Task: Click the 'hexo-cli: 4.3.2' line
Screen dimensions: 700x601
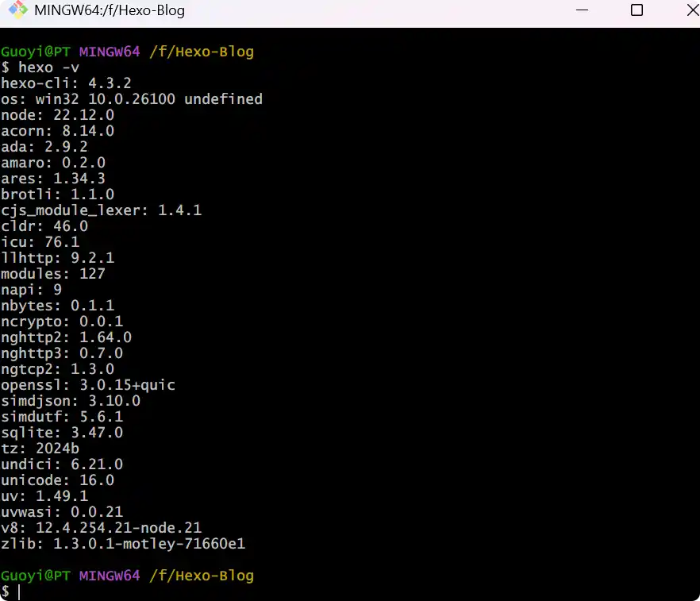Action: [66, 83]
